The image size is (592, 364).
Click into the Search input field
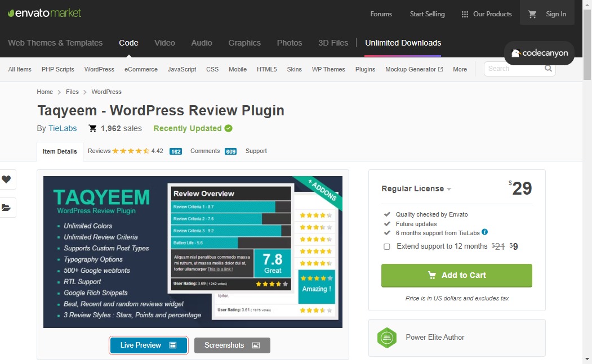coord(515,69)
